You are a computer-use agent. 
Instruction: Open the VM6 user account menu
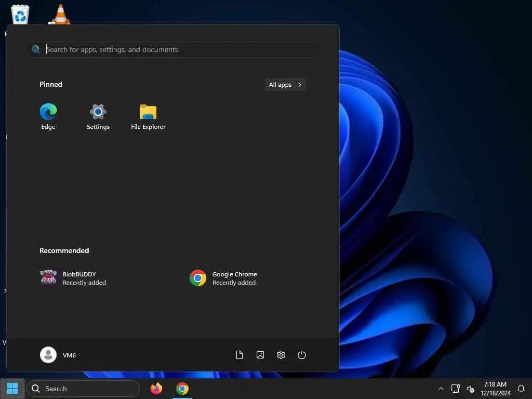(58, 355)
